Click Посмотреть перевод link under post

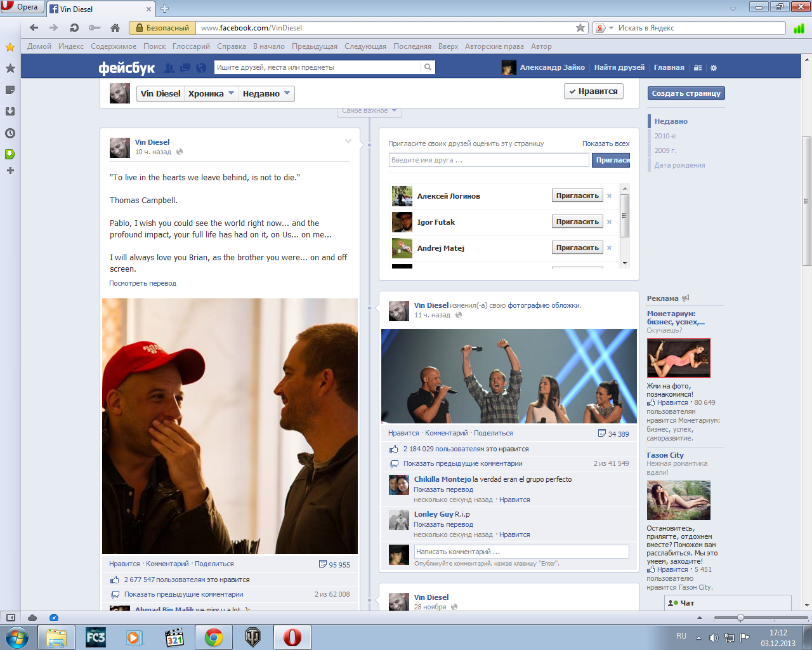click(x=143, y=283)
